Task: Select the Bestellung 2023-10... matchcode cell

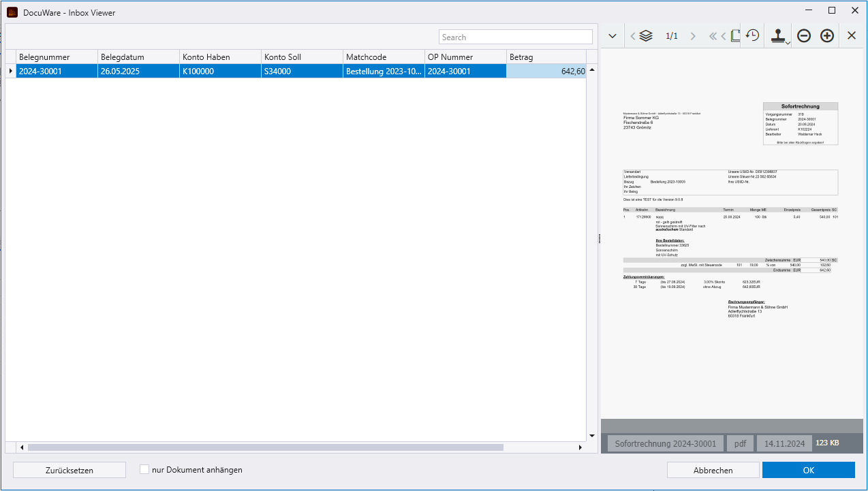Action: pos(384,71)
